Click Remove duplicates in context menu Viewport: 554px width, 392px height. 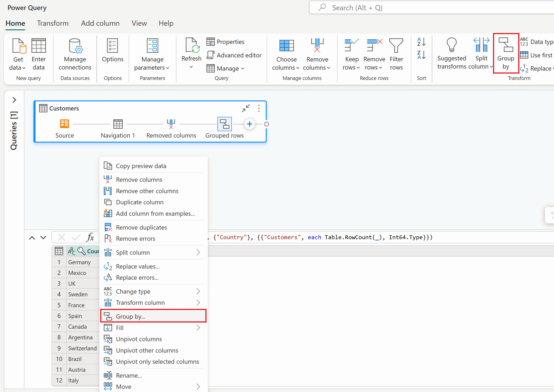[141, 227]
